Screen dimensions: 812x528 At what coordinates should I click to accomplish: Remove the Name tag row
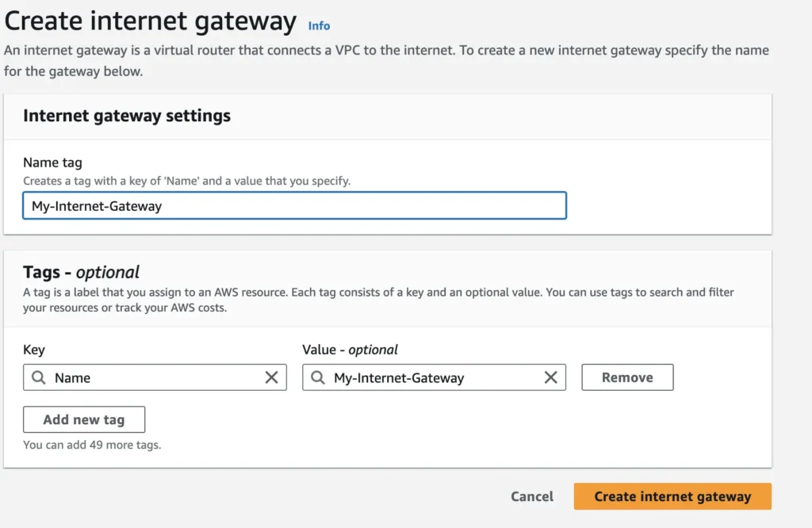tap(627, 377)
